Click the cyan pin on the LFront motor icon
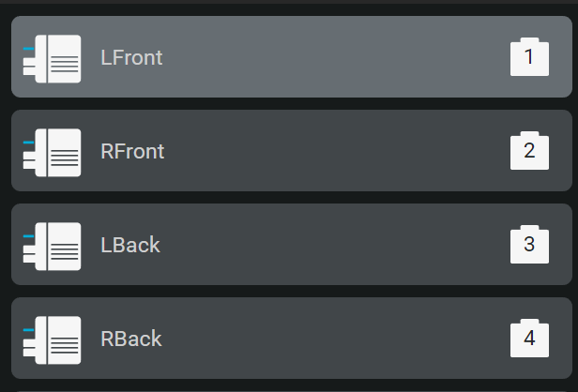The image size is (578, 392). point(28,49)
